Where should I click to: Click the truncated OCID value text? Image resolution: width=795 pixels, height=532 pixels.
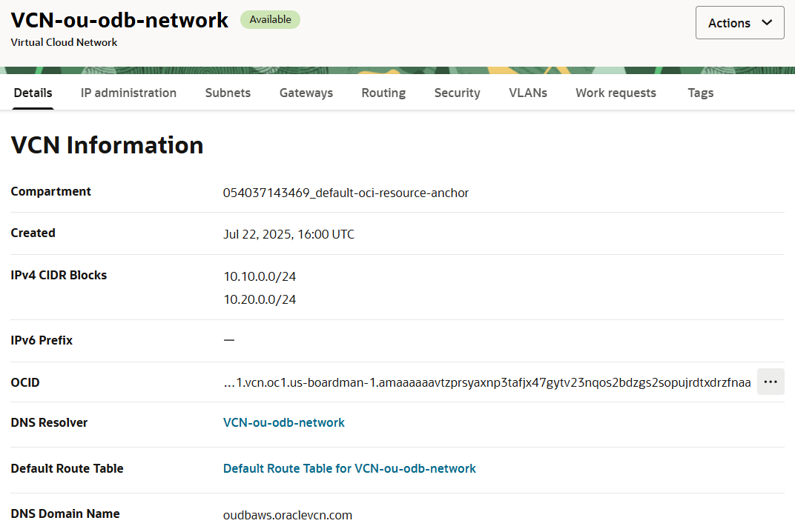point(487,382)
